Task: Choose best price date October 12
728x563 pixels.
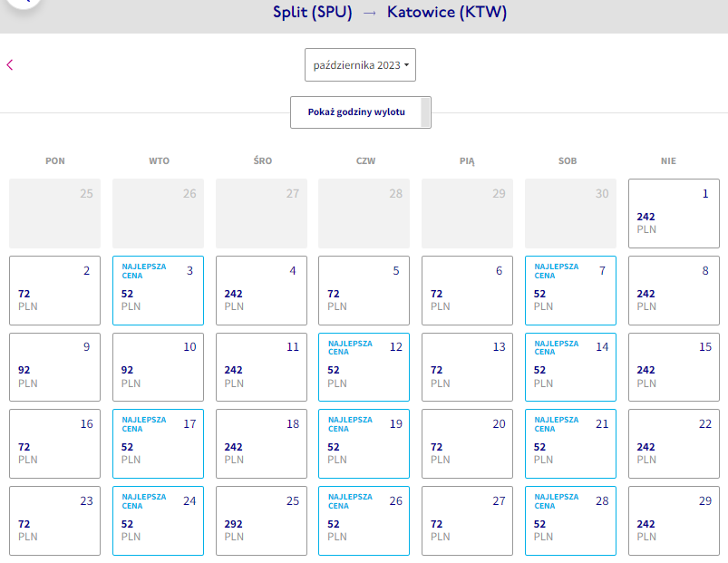Action: pyautogui.click(x=364, y=367)
